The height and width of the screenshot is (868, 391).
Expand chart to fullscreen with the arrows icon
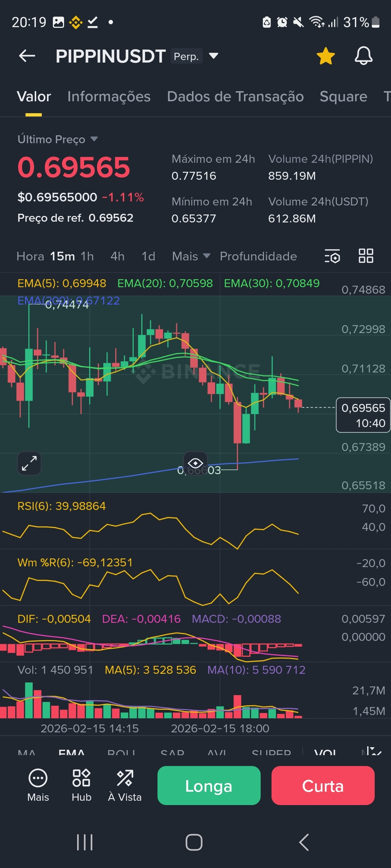click(29, 463)
